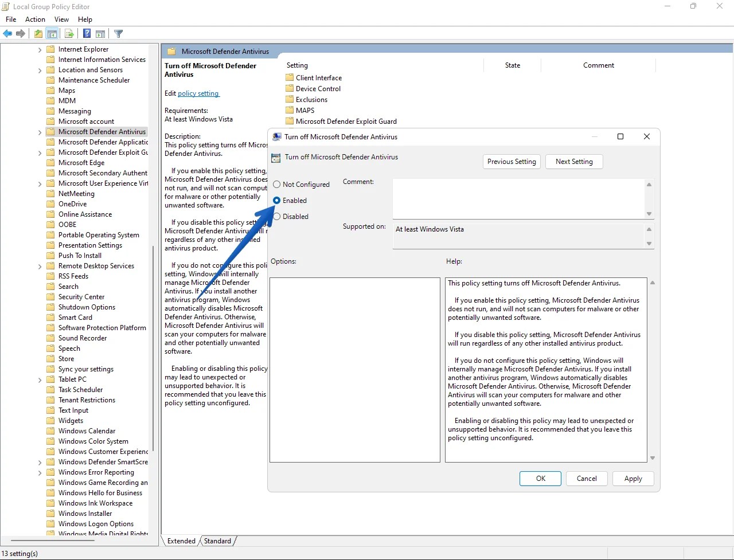Expand the Microsoft Defender Antivirus tree node
This screenshot has height=560, width=734.
pyautogui.click(x=39, y=131)
